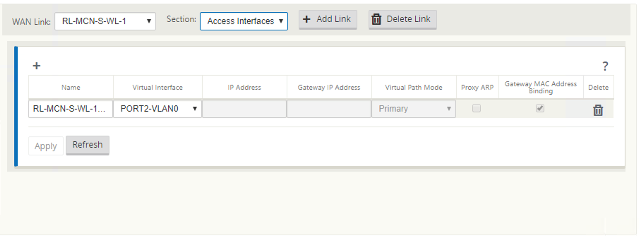Toggle the Gateway MAC Address Binding checkbox
The image size is (644, 236).
click(x=540, y=108)
